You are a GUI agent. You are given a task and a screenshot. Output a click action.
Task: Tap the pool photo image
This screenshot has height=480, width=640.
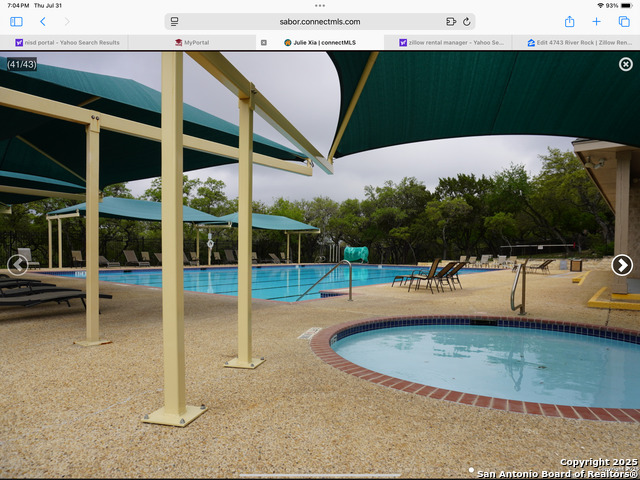pos(320,300)
